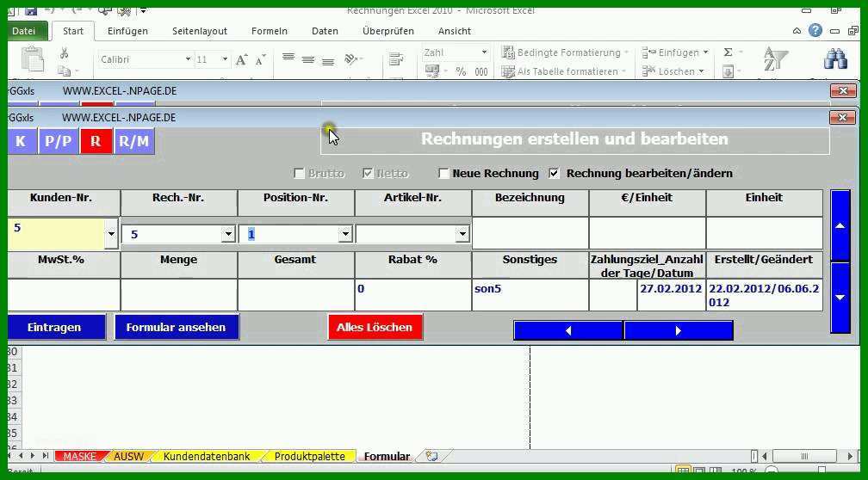The height and width of the screenshot is (480, 868).
Task: Toggle the Netto checkbox
Action: click(368, 174)
